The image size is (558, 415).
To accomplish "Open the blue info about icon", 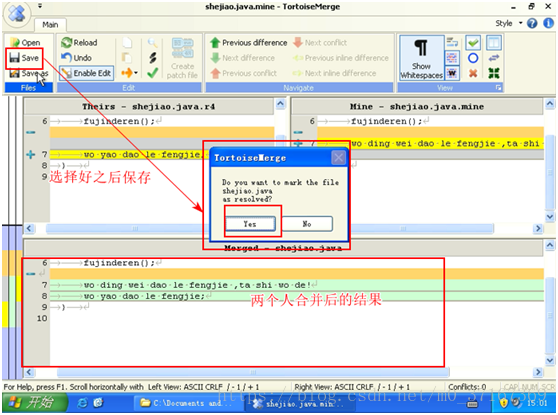I will click(548, 23).
